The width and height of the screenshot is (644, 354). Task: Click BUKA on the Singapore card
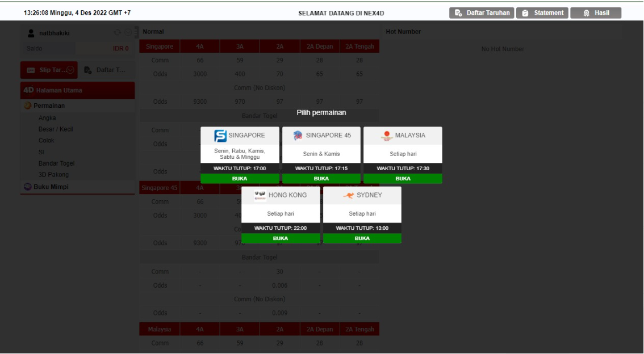point(240,179)
